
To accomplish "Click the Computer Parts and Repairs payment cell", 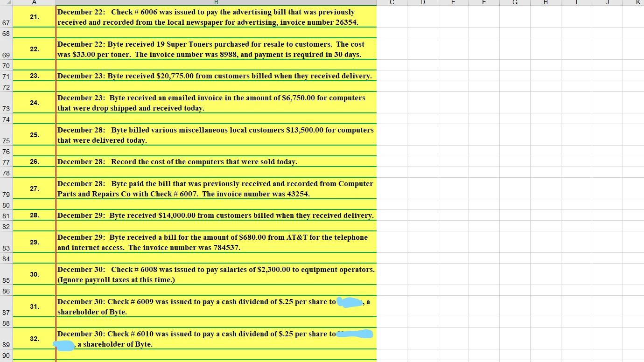I will [216, 188].
